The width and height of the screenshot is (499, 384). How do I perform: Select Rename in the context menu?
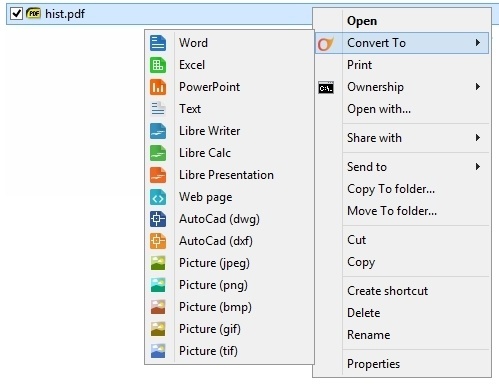[x=369, y=335]
